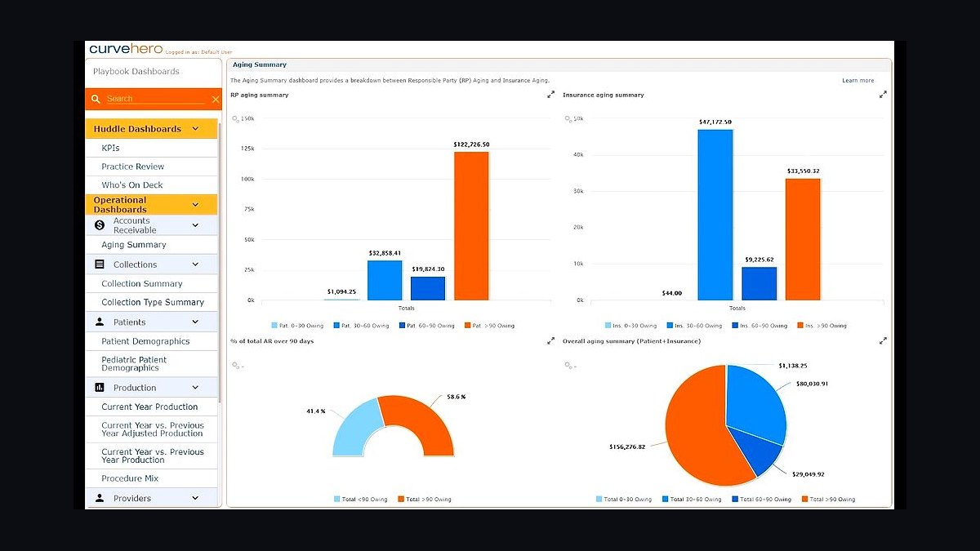
Task: Click the curvehero logo
Action: tap(126, 49)
